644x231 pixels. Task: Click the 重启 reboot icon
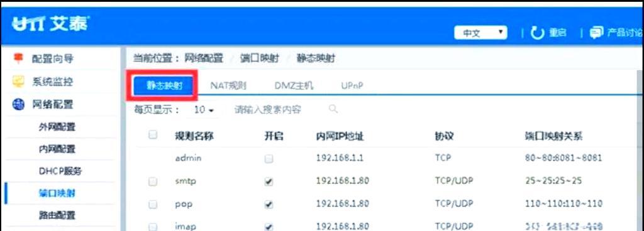point(537,33)
